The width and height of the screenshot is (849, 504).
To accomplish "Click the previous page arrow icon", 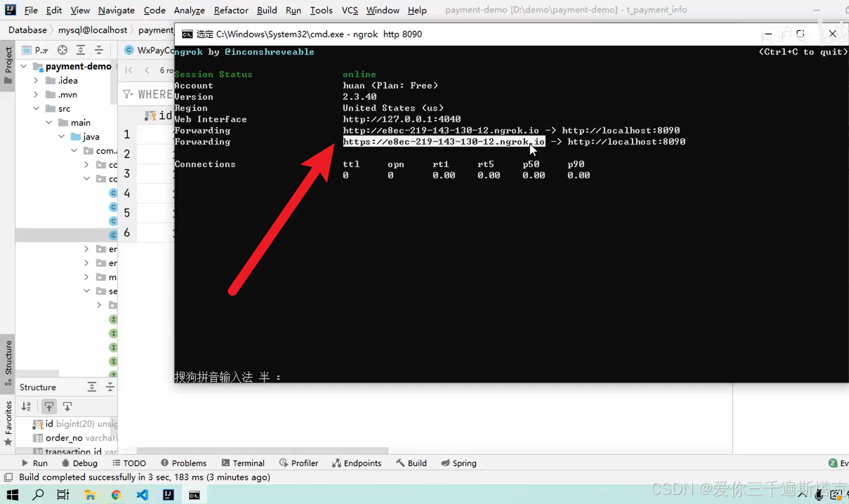I will tap(147, 70).
